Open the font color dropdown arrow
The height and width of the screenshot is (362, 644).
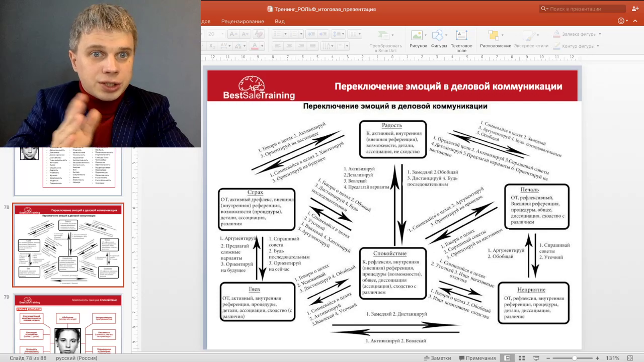pos(263,46)
